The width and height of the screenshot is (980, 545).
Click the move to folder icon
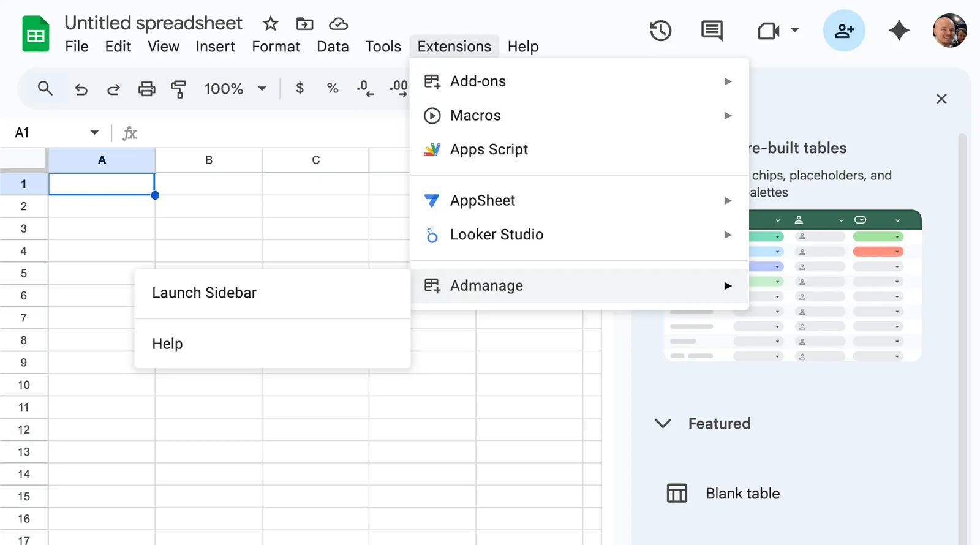click(x=304, y=24)
